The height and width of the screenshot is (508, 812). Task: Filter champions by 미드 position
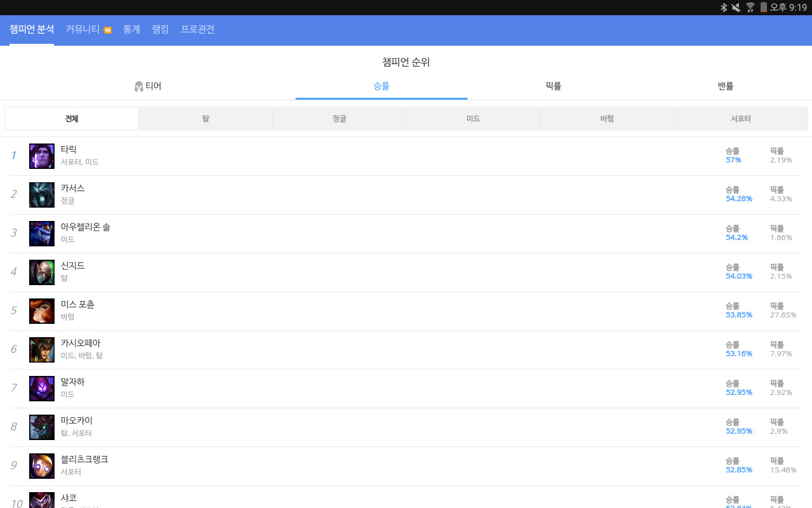(473, 119)
